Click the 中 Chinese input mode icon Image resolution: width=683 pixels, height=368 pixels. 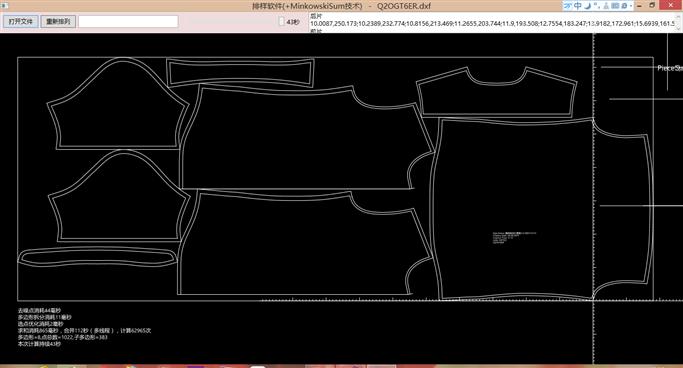click(x=578, y=6)
